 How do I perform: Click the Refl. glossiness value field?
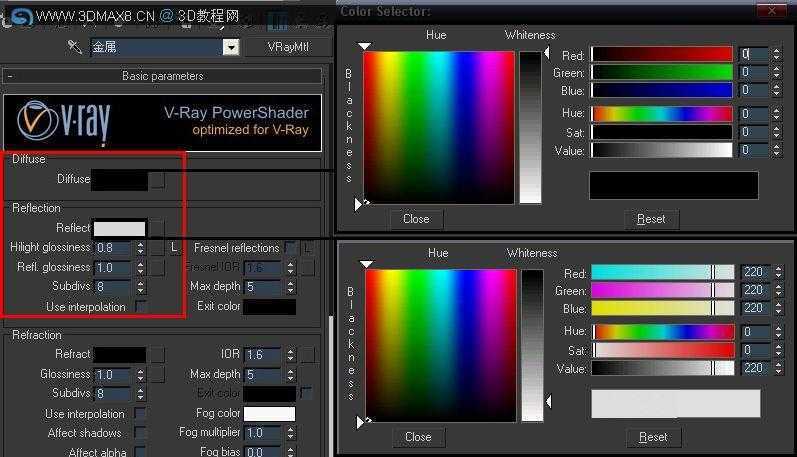pyautogui.click(x=114, y=268)
